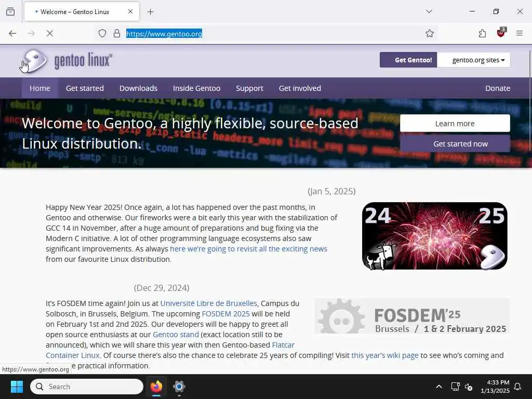
Task: Click the forward navigation arrow
Action: pyautogui.click(x=31, y=33)
